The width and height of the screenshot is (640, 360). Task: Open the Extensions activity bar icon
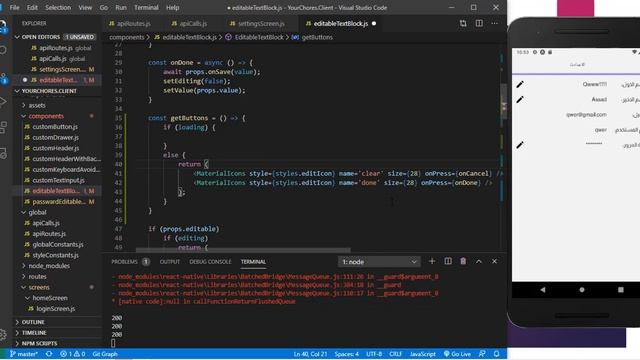(x=3, y=127)
